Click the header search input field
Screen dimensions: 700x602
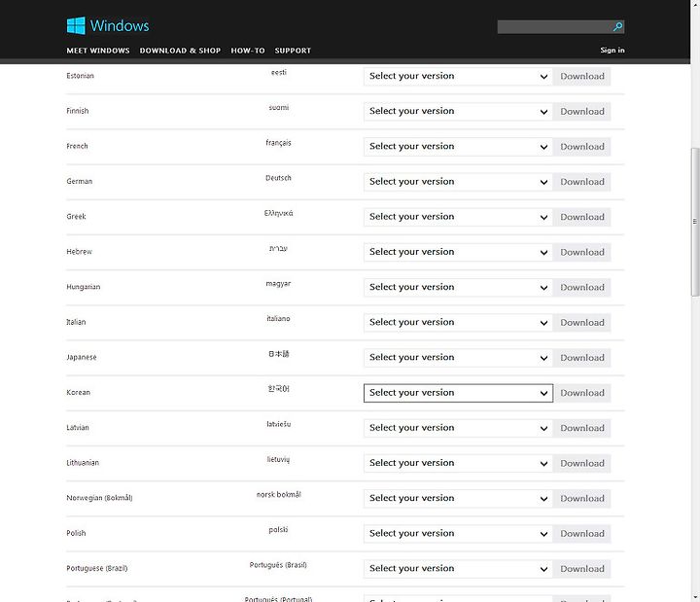coord(554,27)
